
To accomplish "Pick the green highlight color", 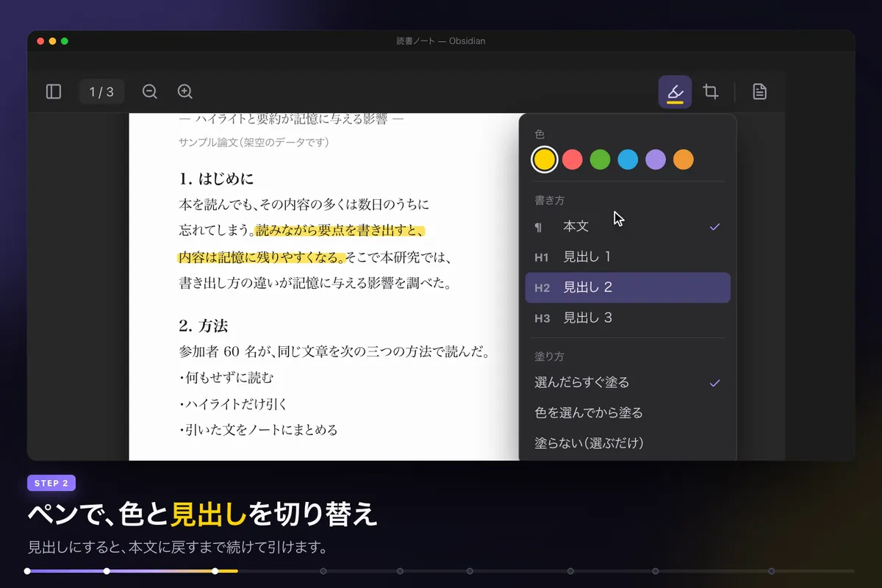I will click(600, 159).
